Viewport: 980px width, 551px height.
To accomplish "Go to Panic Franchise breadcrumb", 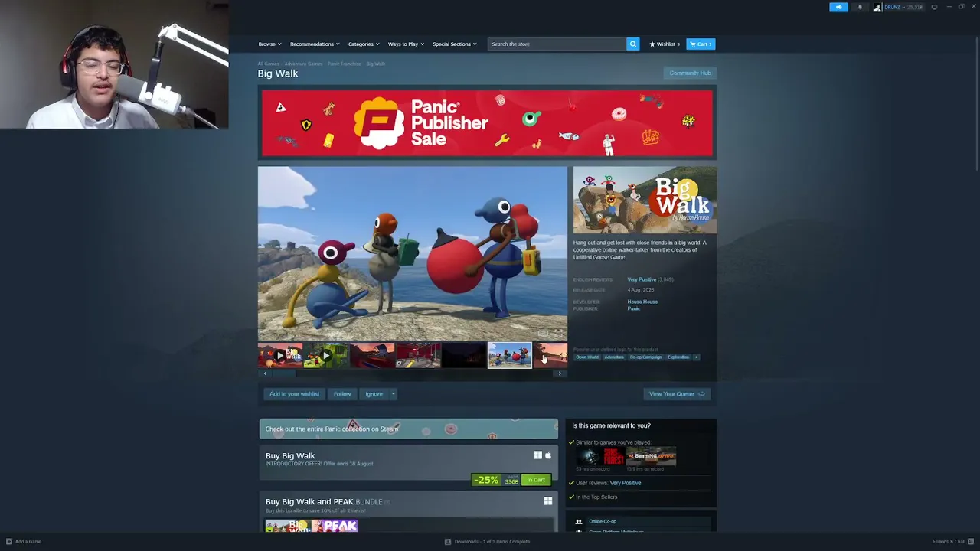I will coord(345,64).
